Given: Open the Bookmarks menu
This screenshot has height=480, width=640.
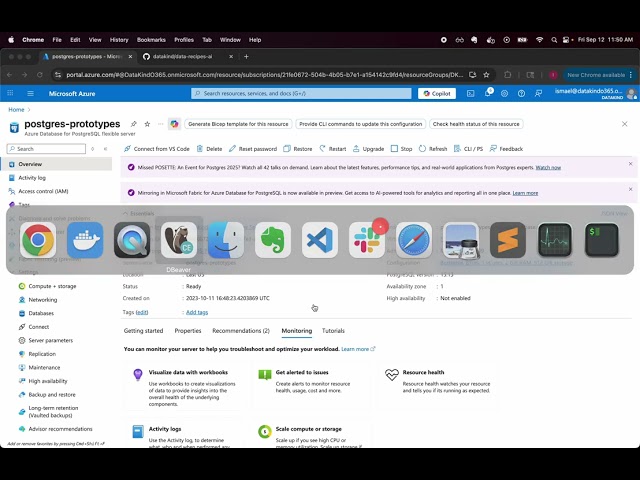Looking at the screenshot, I should tap(151, 40).
